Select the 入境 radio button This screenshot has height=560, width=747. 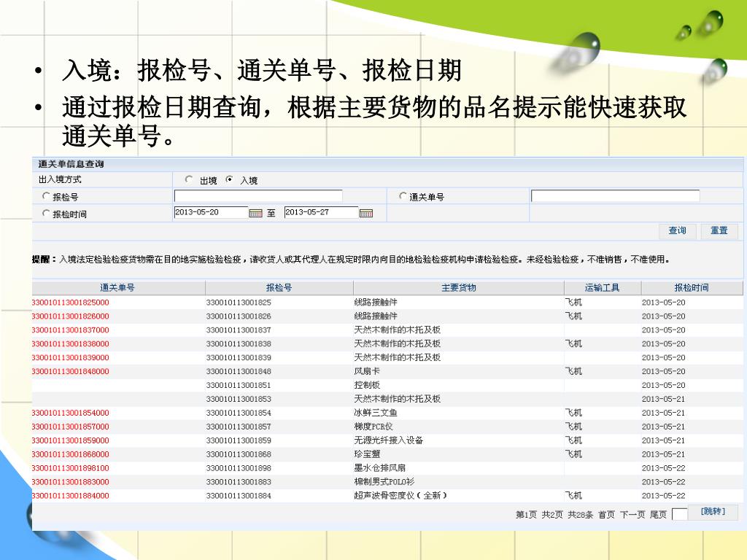click(230, 179)
